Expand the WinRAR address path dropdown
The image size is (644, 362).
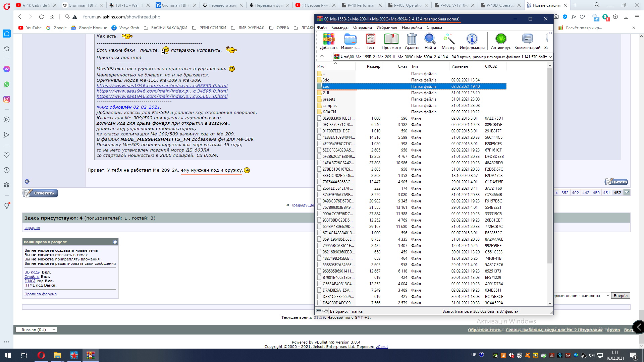coord(550,57)
